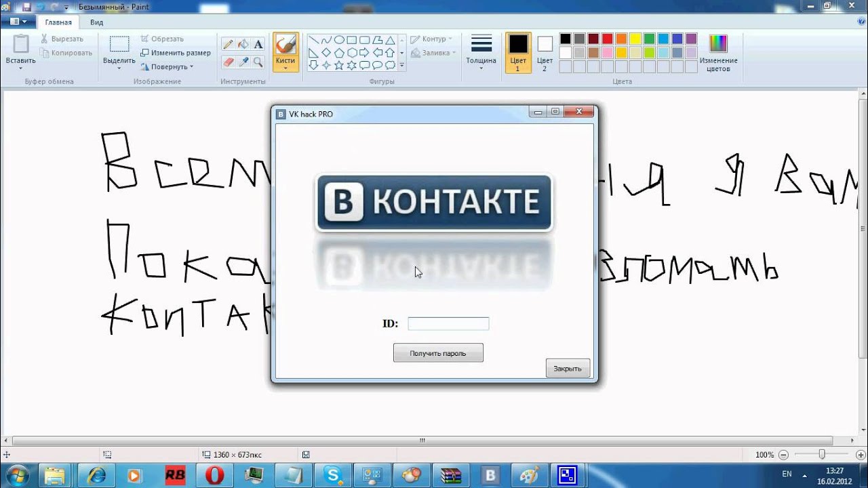Open the Select (Выделить) dropdown arrow

point(119,68)
